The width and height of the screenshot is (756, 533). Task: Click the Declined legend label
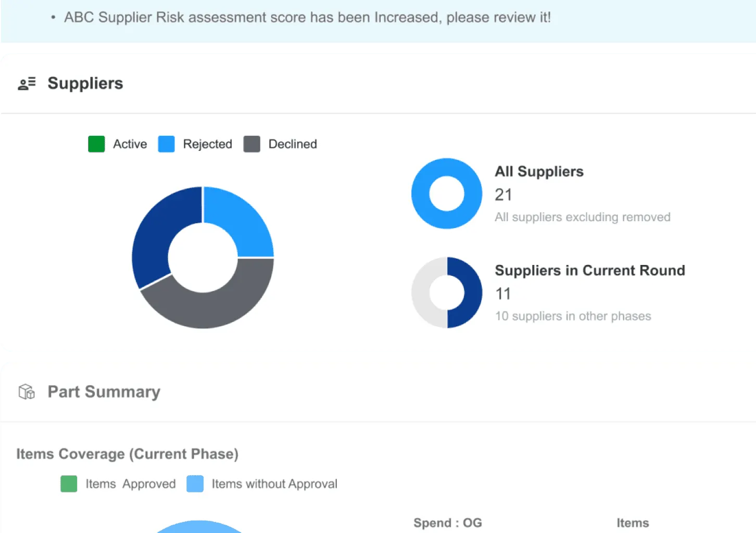[293, 144]
